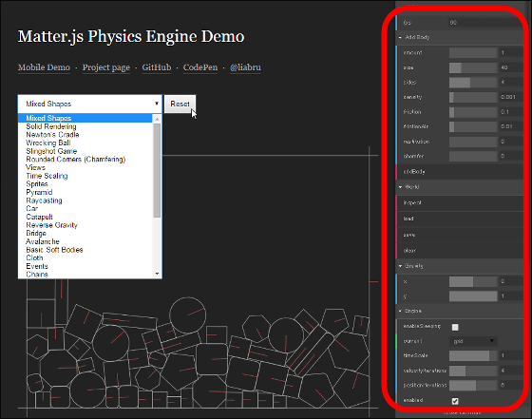Choose Newton's Cradle demo
Viewport: 532px width, 419px height.
click(x=85, y=135)
